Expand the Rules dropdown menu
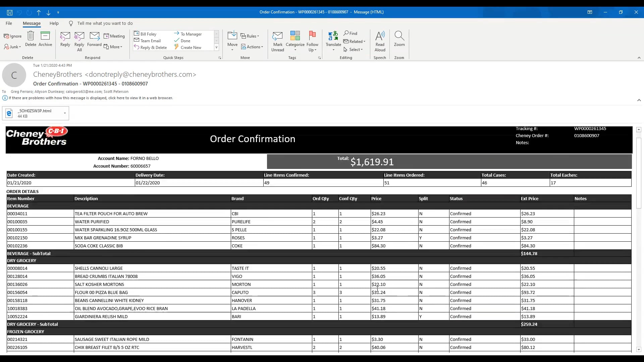Image resolution: width=644 pixels, height=362 pixels. coord(250,36)
